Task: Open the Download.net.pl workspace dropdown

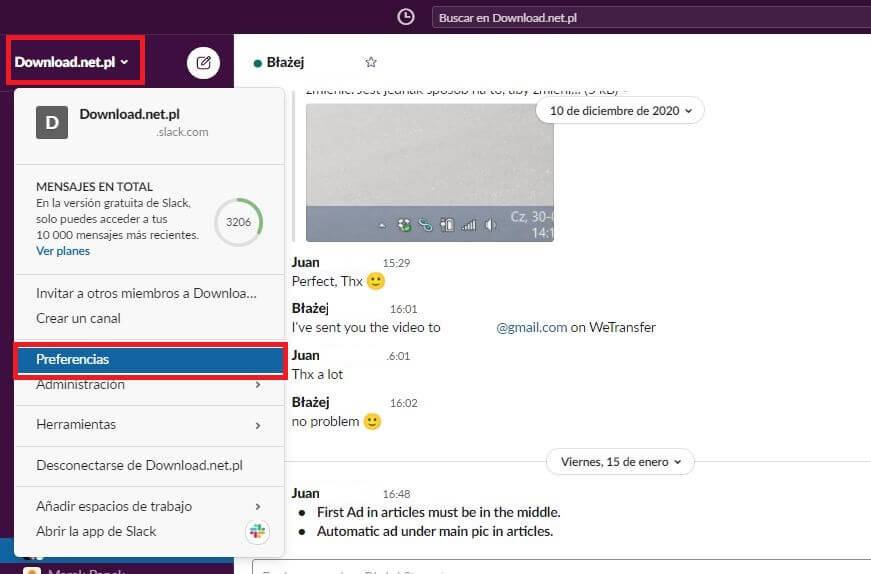Action: tap(72, 62)
